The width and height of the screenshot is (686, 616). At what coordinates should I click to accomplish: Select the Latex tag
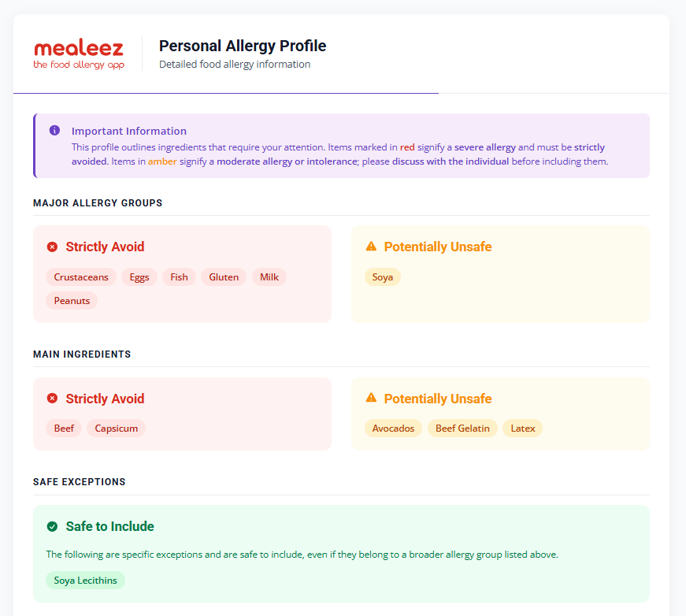tap(523, 429)
